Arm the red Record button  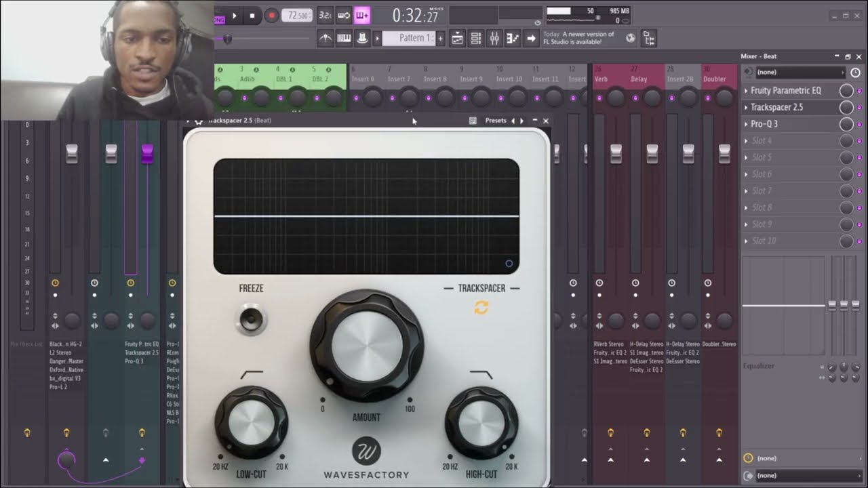(x=271, y=15)
